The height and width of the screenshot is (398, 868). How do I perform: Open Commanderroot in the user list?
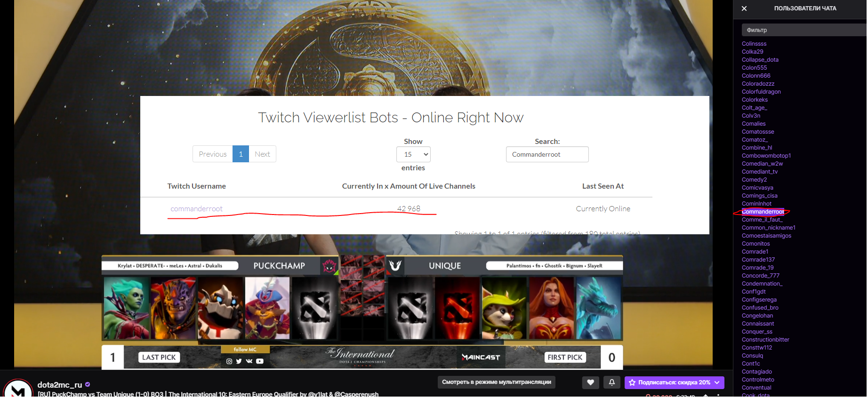763,212
